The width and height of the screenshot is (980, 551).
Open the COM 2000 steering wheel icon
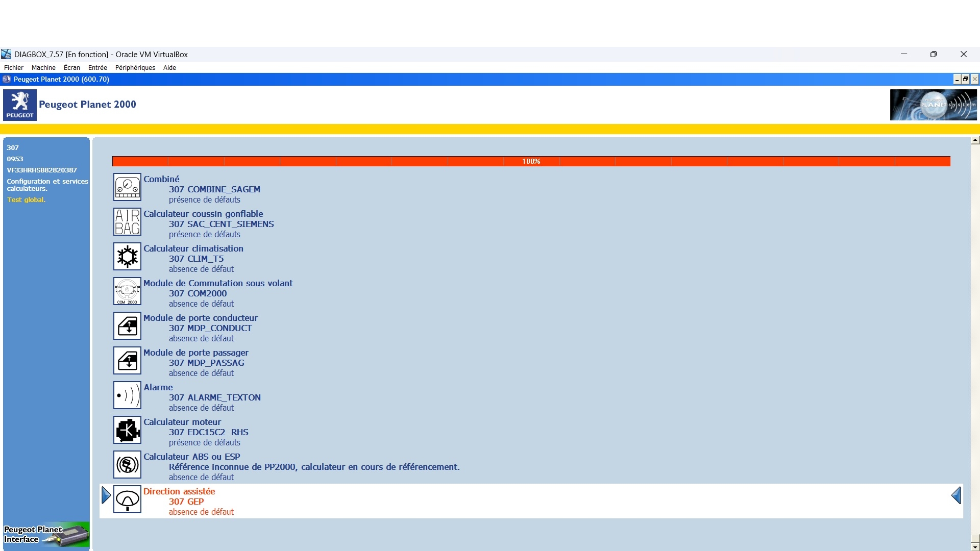point(127,291)
